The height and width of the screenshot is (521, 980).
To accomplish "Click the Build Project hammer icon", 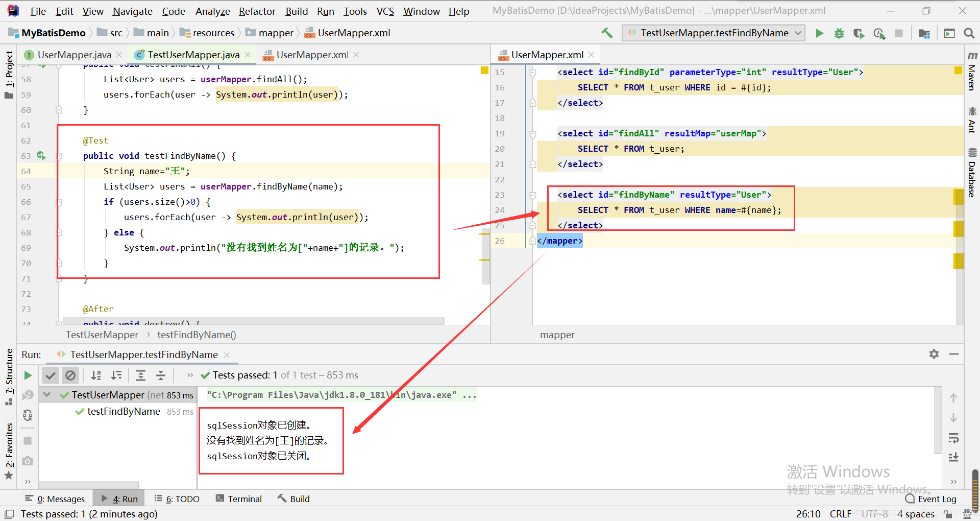I will 607,33.
